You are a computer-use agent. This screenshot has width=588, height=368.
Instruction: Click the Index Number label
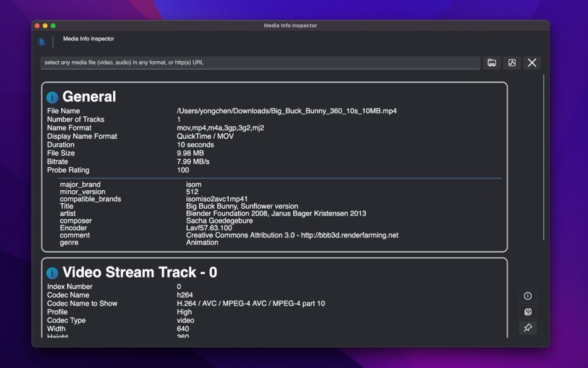tap(70, 286)
